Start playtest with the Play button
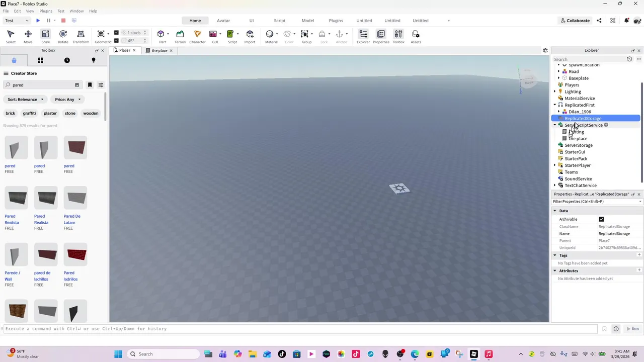The image size is (644, 362). coord(38,21)
